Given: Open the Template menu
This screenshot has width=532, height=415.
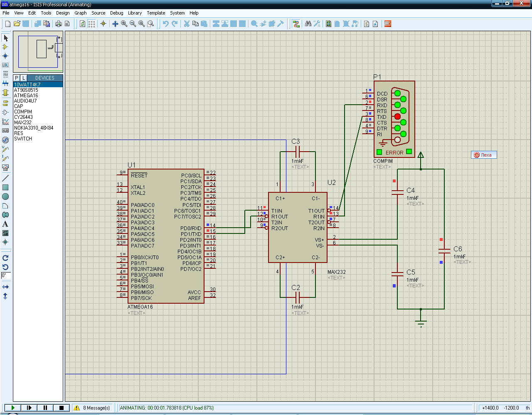Looking at the screenshot, I should click(x=156, y=13).
